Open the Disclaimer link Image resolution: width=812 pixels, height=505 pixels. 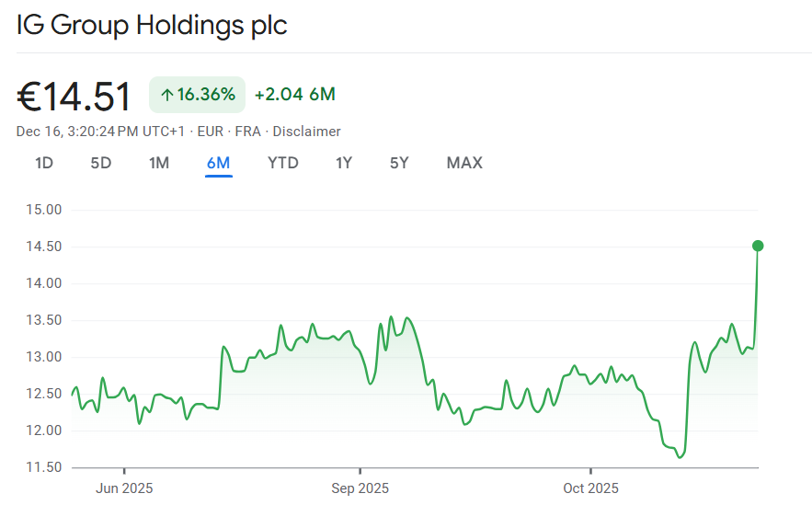coord(306,132)
